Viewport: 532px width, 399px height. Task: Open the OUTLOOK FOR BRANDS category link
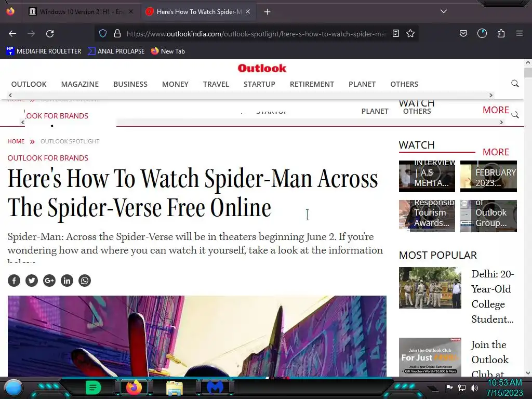[48, 158]
